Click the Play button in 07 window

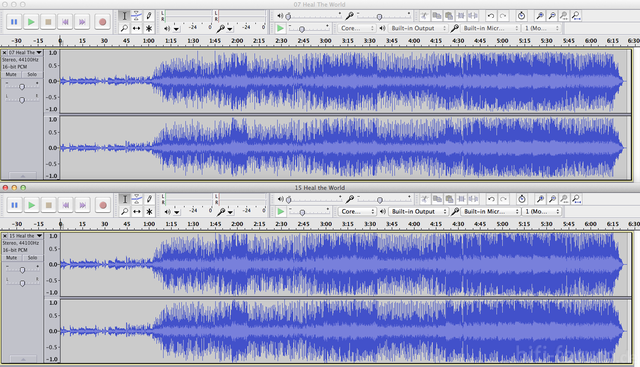(x=31, y=22)
